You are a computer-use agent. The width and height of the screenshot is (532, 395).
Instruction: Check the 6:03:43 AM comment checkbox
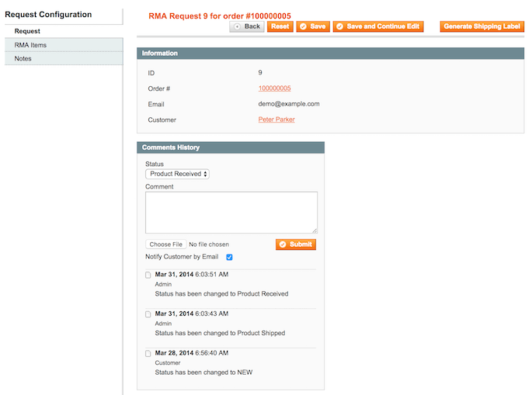(148, 314)
